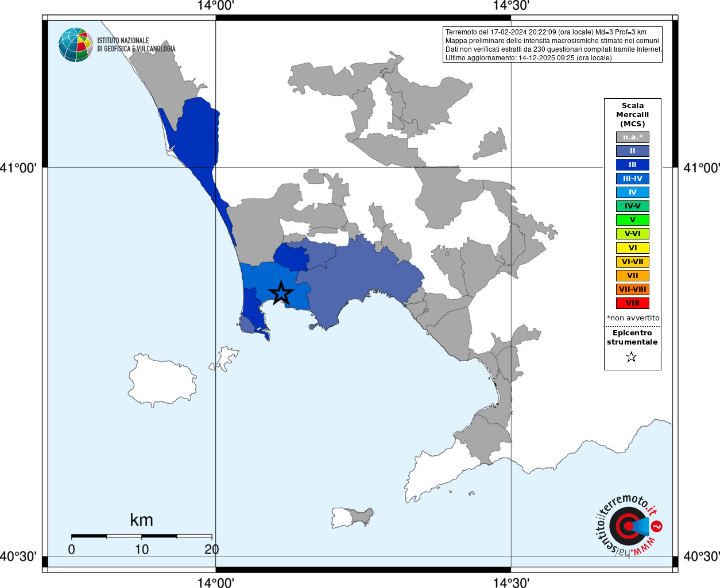Click the top 14°00' longitude label
This screenshot has height=588, width=720.
tap(215, 6)
